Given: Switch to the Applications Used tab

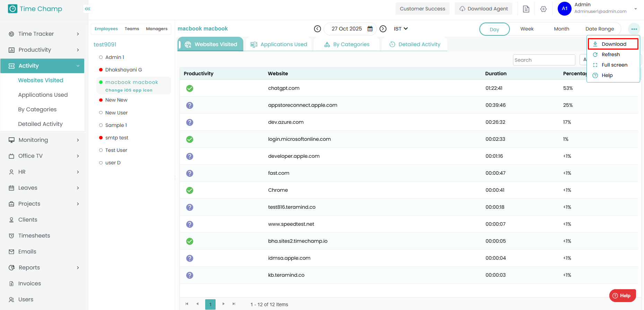Looking at the screenshot, I should point(279,44).
